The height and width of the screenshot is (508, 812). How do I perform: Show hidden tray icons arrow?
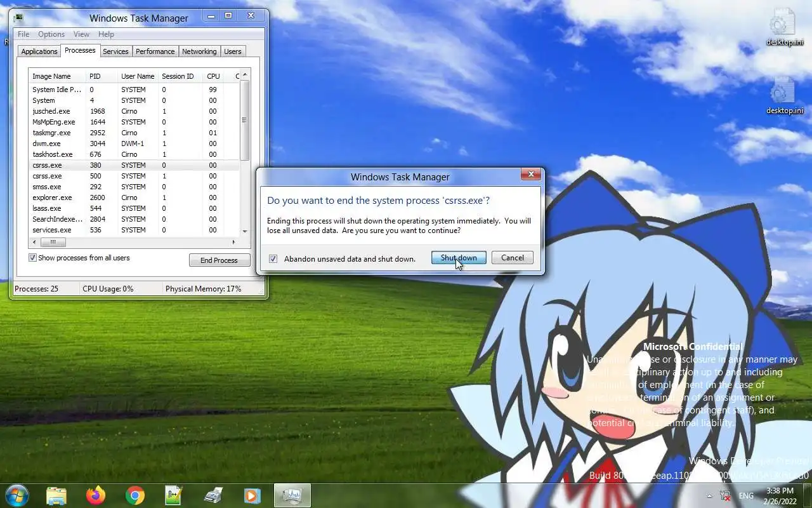(709, 496)
